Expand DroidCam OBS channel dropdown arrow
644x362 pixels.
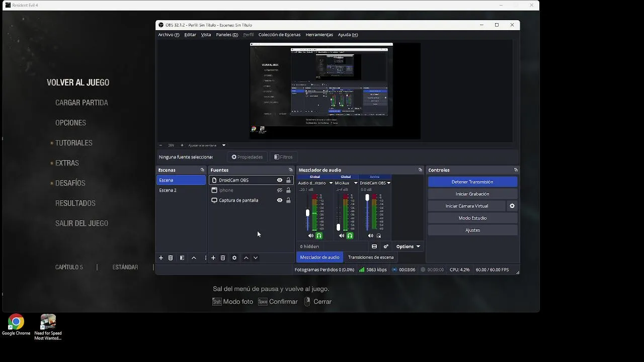388,183
